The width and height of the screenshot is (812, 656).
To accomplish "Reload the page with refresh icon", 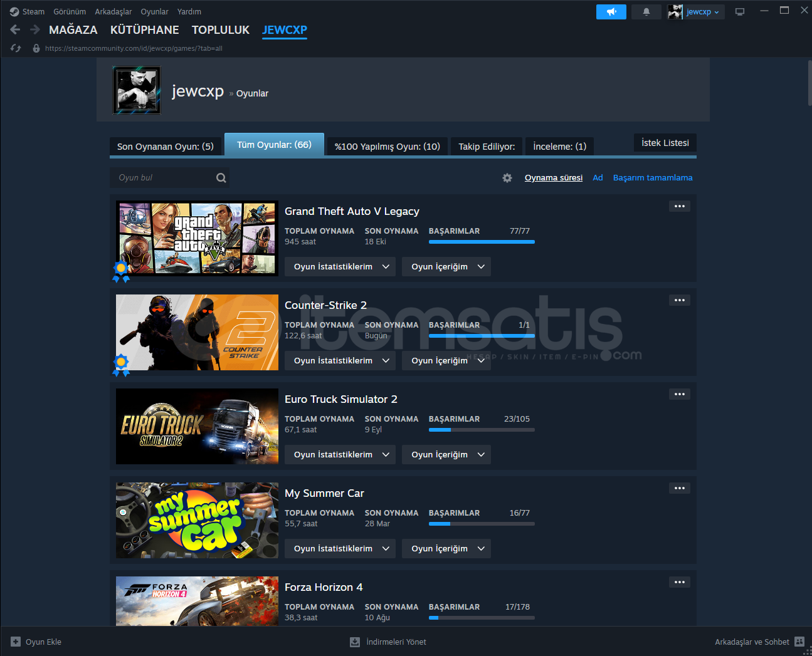I will [16, 48].
